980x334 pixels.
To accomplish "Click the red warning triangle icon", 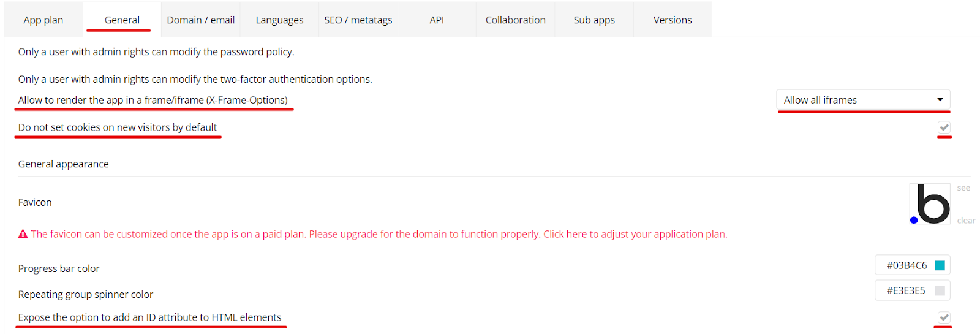I will [x=23, y=234].
